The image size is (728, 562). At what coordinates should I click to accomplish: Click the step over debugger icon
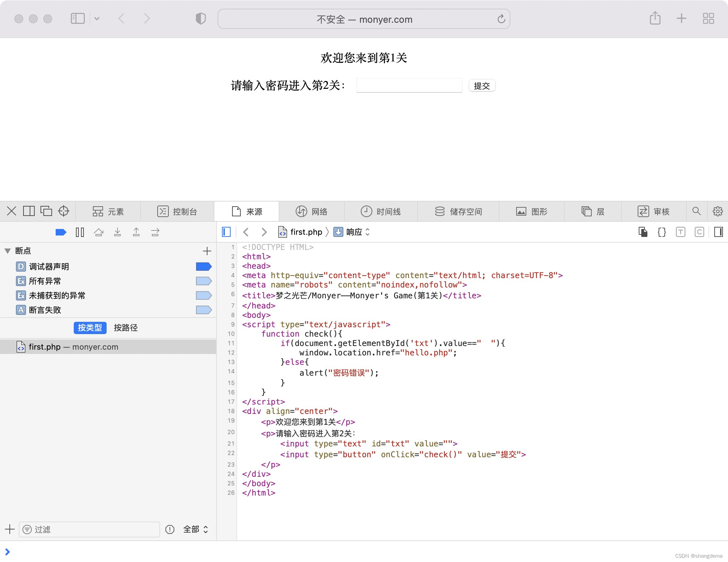coord(99,232)
